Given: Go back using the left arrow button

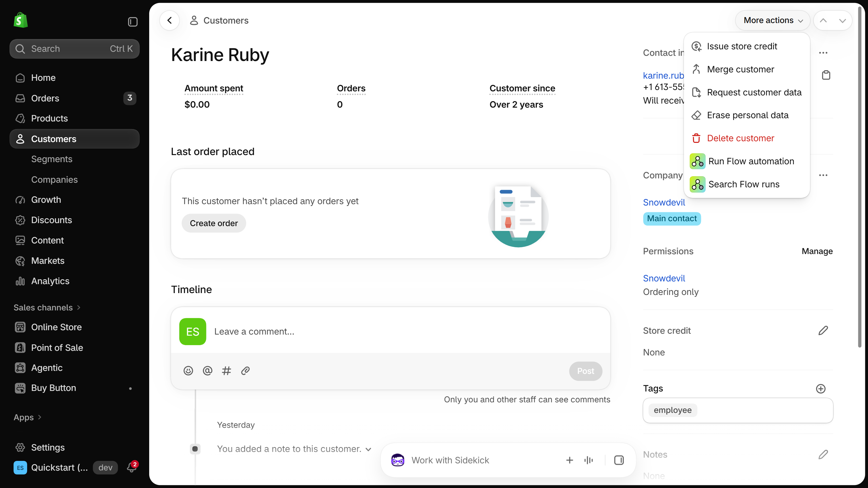Looking at the screenshot, I should (x=170, y=20).
